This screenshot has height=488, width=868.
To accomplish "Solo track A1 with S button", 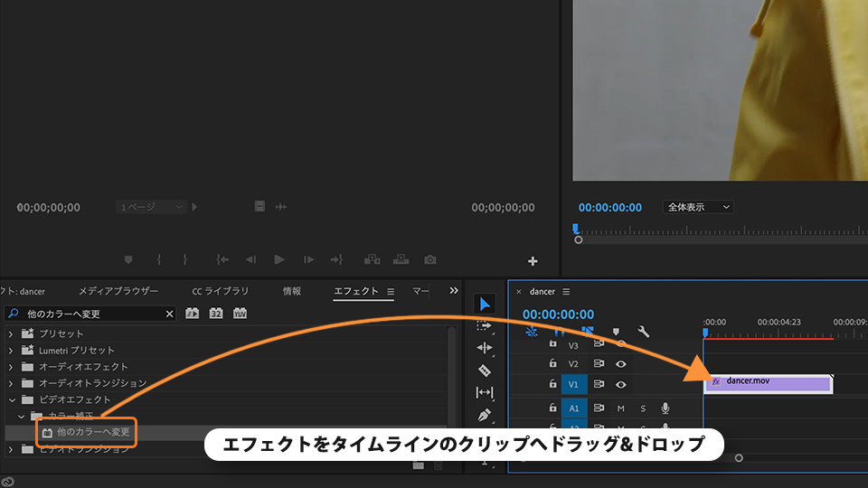I will (x=643, y=408).
